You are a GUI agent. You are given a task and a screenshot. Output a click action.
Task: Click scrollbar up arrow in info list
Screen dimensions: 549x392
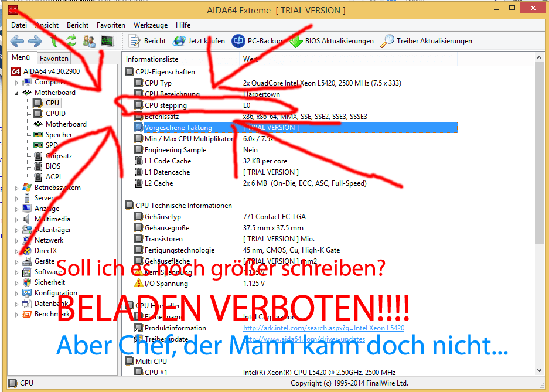click(540, 58)
